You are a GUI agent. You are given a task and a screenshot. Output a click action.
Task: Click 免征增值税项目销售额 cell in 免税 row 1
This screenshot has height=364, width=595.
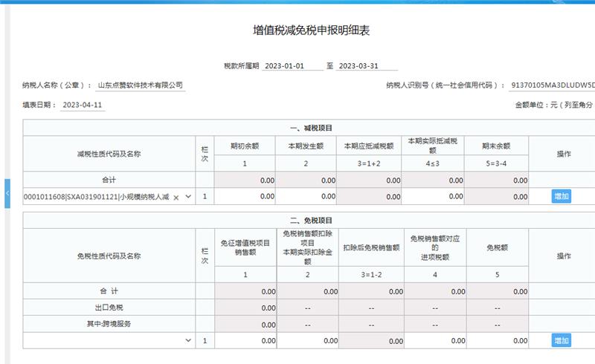tap(245, 340)
